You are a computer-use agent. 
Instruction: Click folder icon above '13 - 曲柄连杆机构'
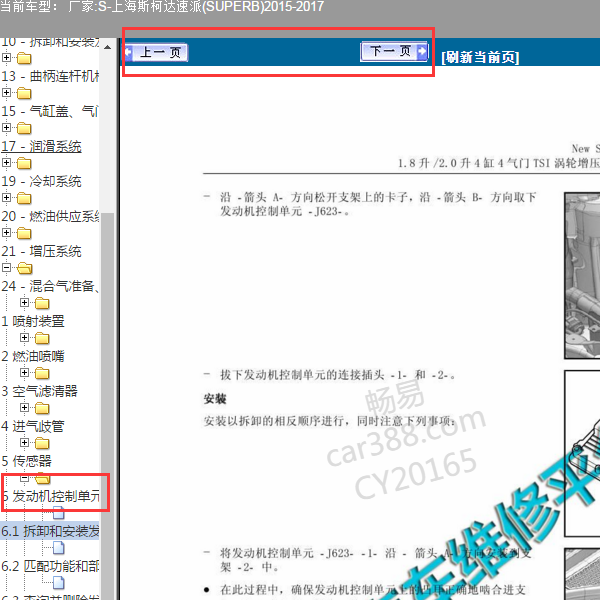coord(24,59)
